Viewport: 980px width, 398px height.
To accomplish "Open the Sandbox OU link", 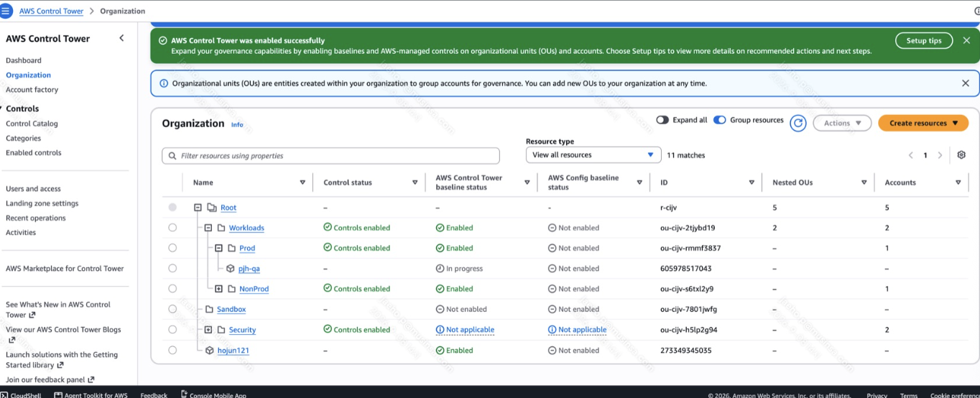I will [x=231, y=309].
